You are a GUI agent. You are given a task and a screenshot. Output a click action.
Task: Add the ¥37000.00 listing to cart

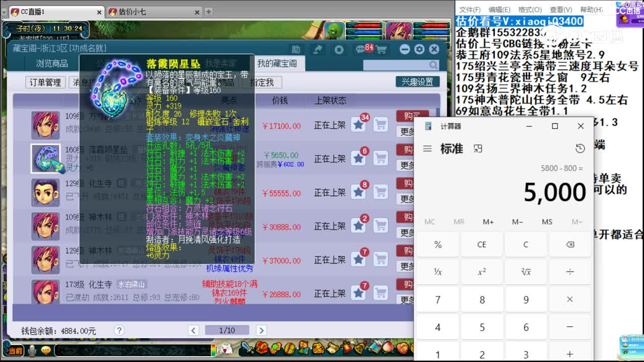tap(381, 259)
